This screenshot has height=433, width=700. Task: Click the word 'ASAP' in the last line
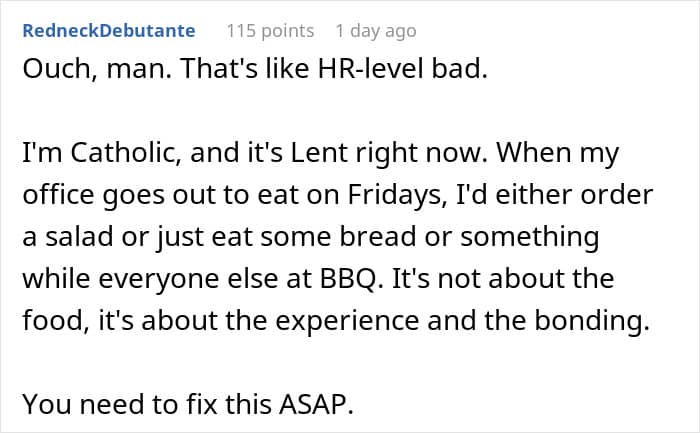click(317, 404)
